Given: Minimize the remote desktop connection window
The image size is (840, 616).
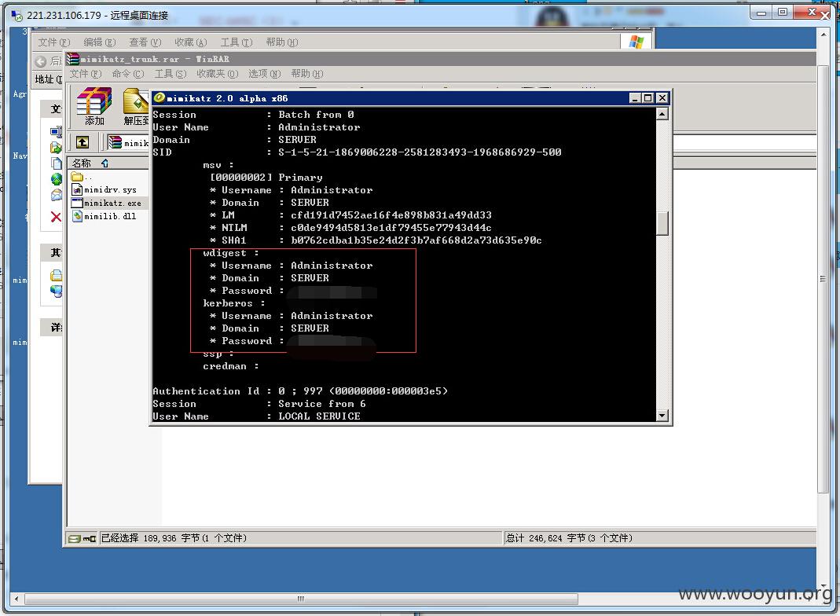Looking at the screenshot, I should [761, 12].
